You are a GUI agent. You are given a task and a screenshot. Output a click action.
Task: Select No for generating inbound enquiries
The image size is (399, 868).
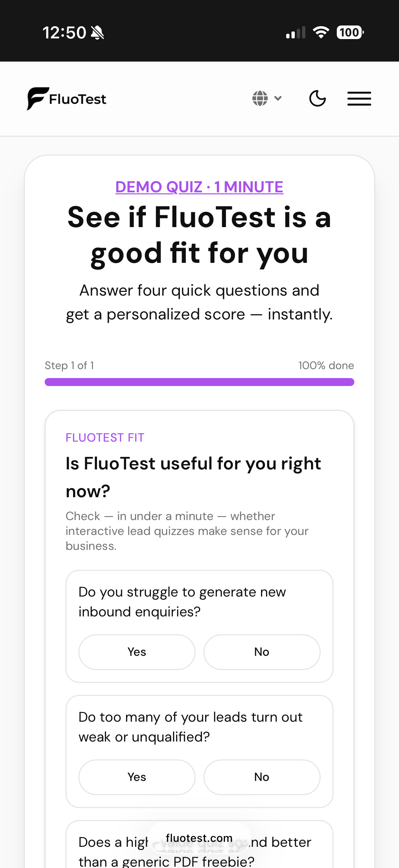(262, 652)
